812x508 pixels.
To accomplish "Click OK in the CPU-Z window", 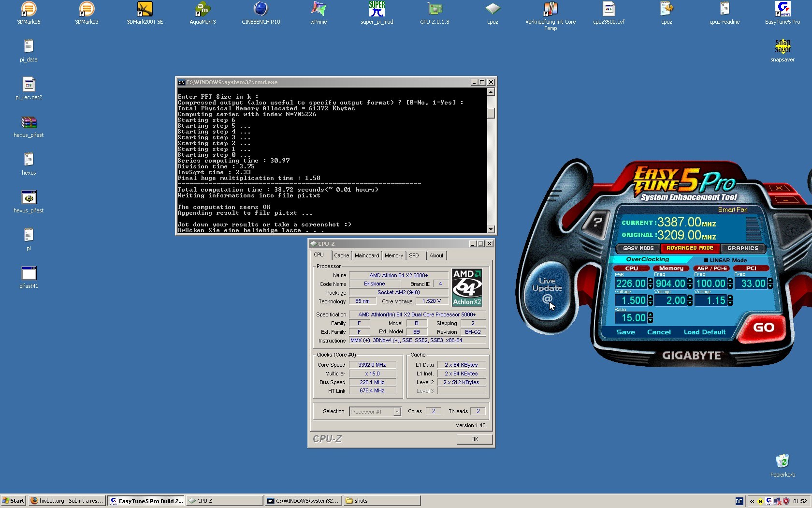I will pos(475,439).
